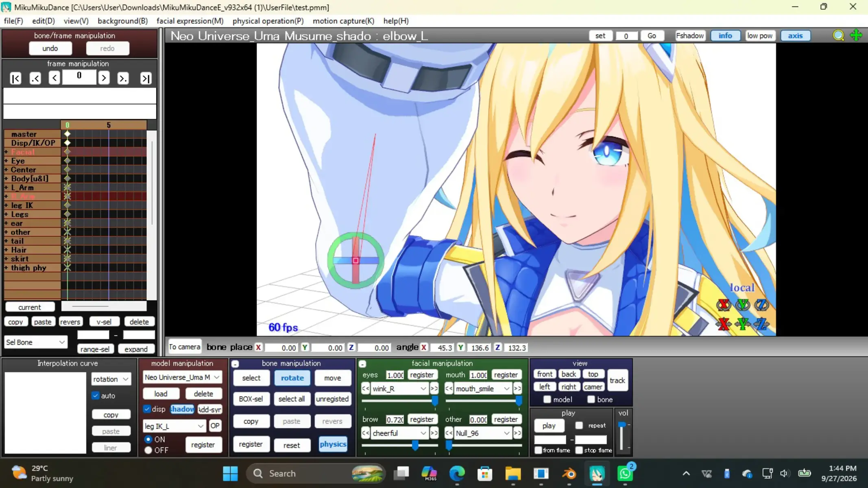The image size is (868, 488).
Task: Jump to first frame button
Action: pos(15,78)
